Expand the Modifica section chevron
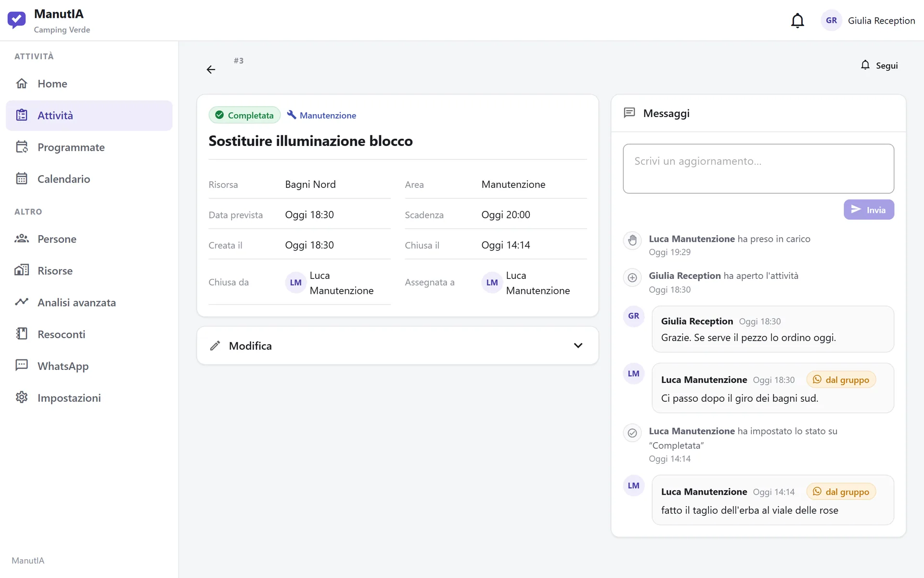 [x=578, y=346]
